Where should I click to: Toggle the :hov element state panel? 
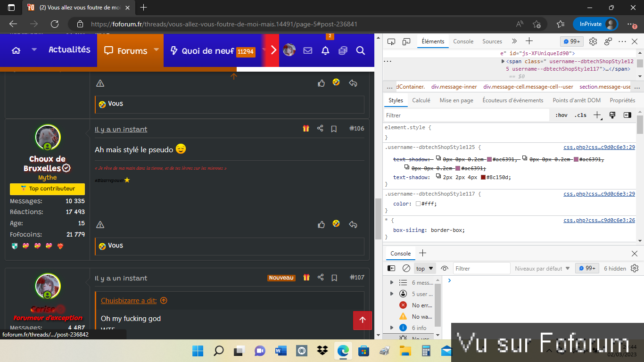(561, 115)
